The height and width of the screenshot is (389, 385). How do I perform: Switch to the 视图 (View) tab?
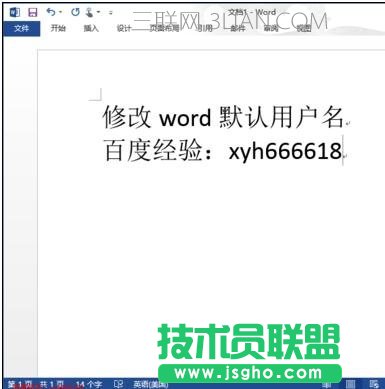[304, 28]
